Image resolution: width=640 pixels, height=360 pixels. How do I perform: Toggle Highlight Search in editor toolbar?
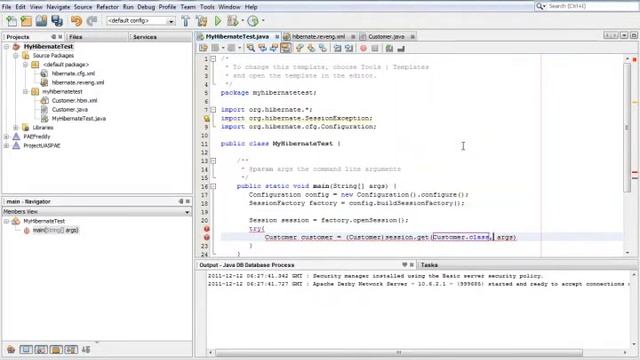(x=286, y=48)
